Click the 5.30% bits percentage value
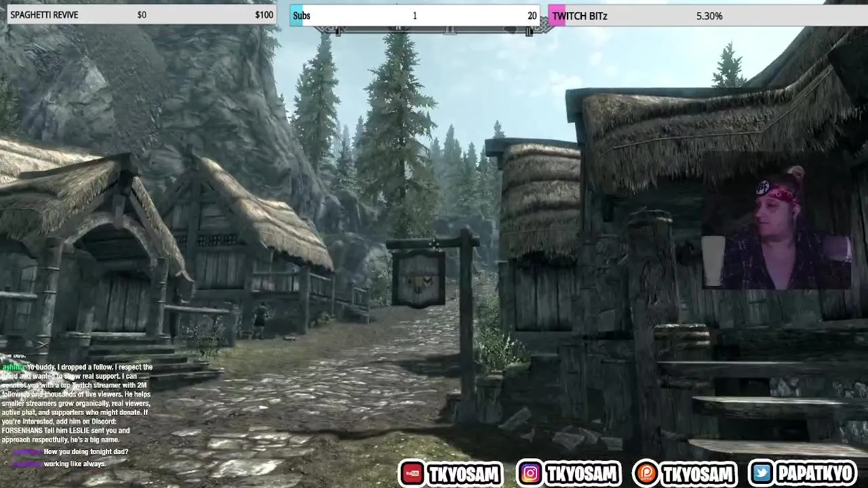Screen dimensions: 868x488 [709, 16]
